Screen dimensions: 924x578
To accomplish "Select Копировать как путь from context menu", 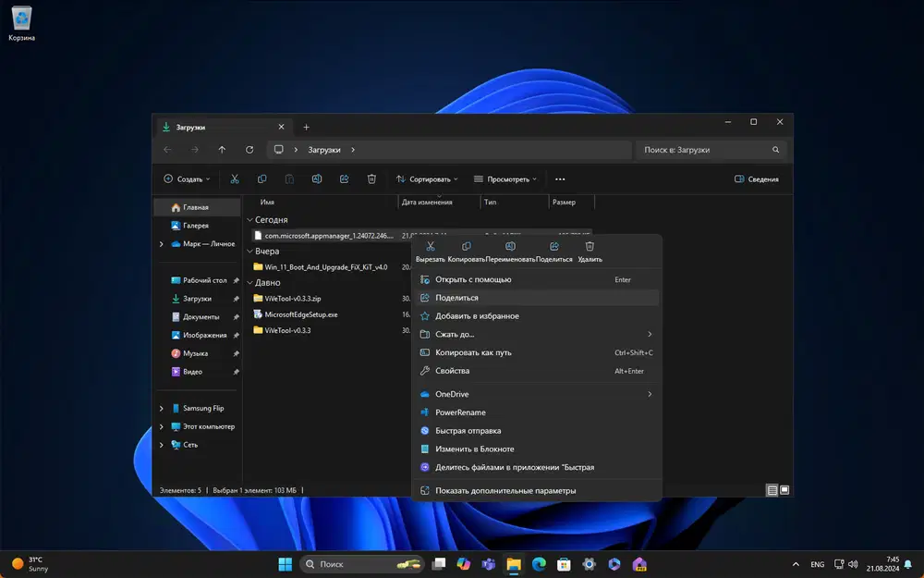I will click(x=473, y=352).
